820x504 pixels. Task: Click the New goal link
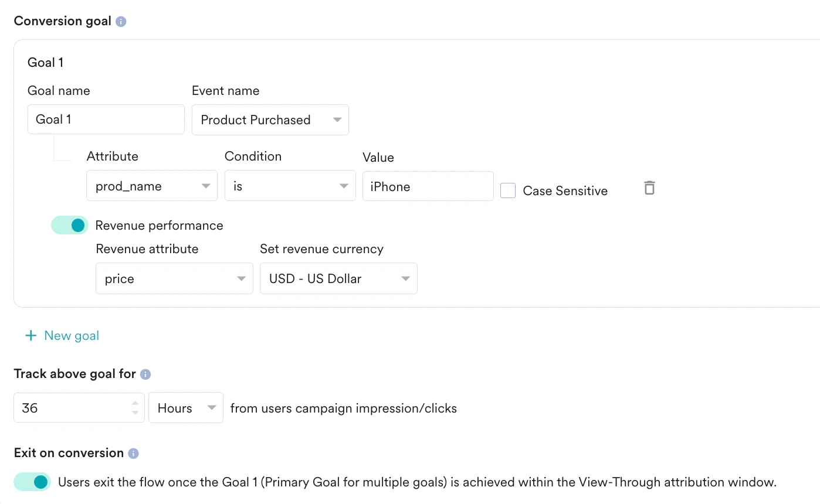pos(72,336)
